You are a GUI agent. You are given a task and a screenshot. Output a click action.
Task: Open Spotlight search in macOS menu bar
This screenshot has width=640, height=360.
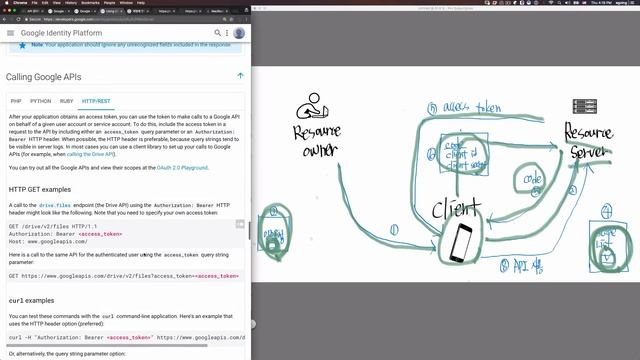[559, 2]
